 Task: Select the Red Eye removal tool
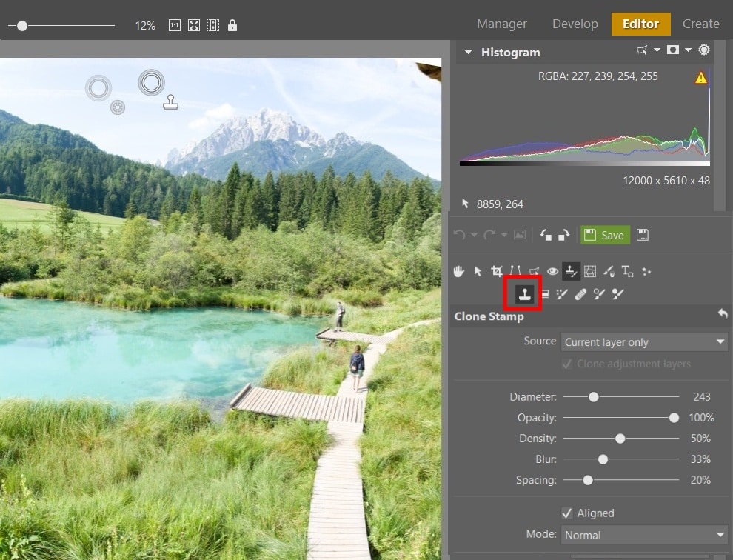click(x=553, y=271)
